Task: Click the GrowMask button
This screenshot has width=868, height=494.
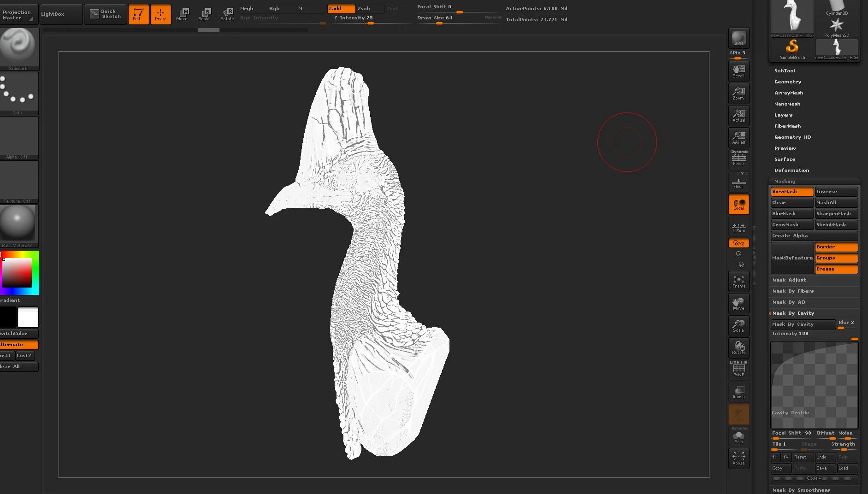Action: tap(792, 225)
